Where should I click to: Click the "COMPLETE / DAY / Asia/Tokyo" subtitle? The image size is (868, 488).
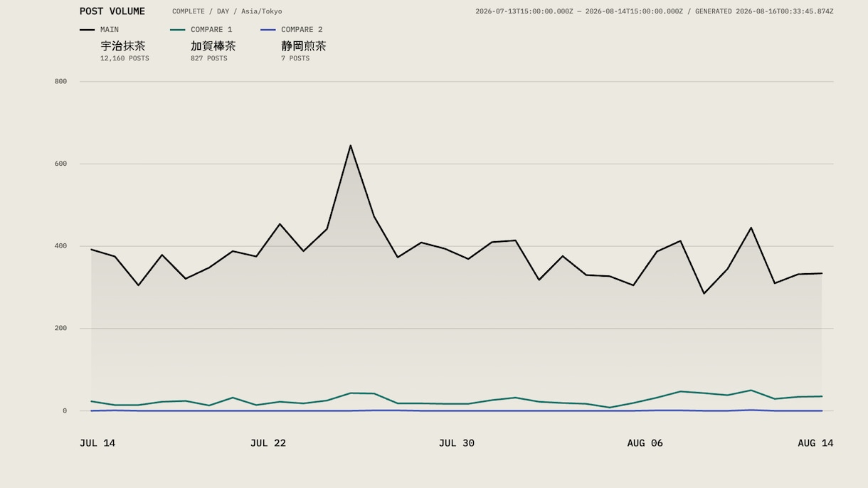(x=227, y=11)
